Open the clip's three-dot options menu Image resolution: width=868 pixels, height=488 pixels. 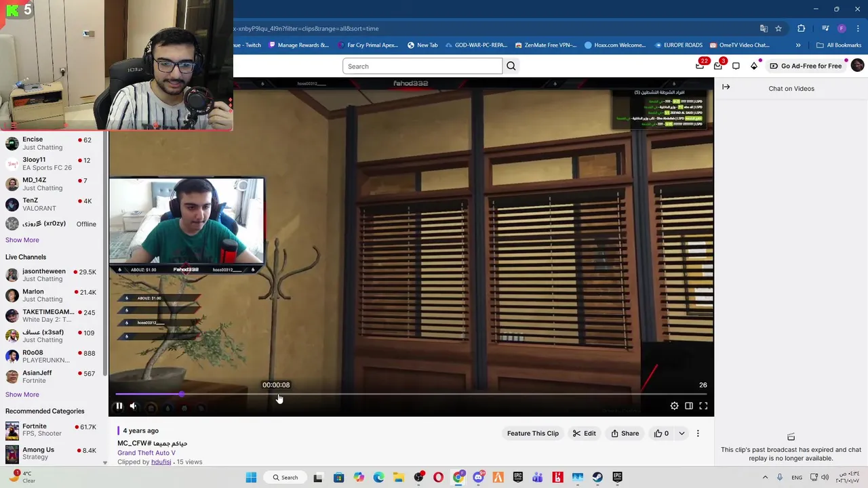click(698, 433)
